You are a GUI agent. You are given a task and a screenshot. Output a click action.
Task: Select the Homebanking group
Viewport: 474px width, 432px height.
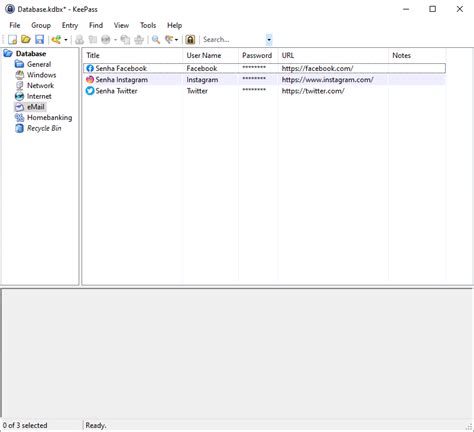click(x=49, y=118)
